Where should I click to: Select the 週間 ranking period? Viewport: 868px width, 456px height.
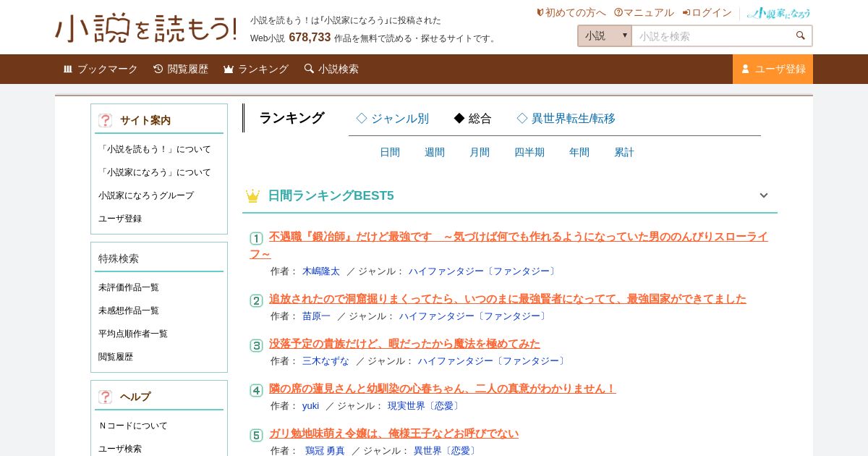[x=435, y=152]
